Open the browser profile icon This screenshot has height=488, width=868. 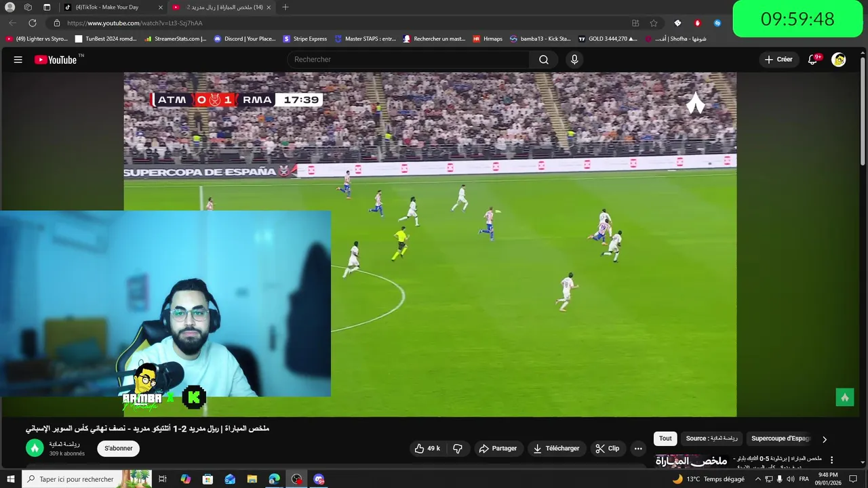pyautogui.click(x=9, y=7)
